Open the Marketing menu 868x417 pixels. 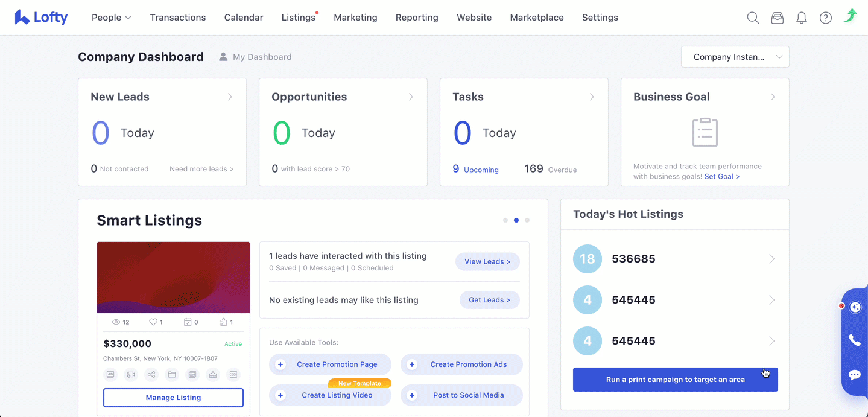pos(355,18)
